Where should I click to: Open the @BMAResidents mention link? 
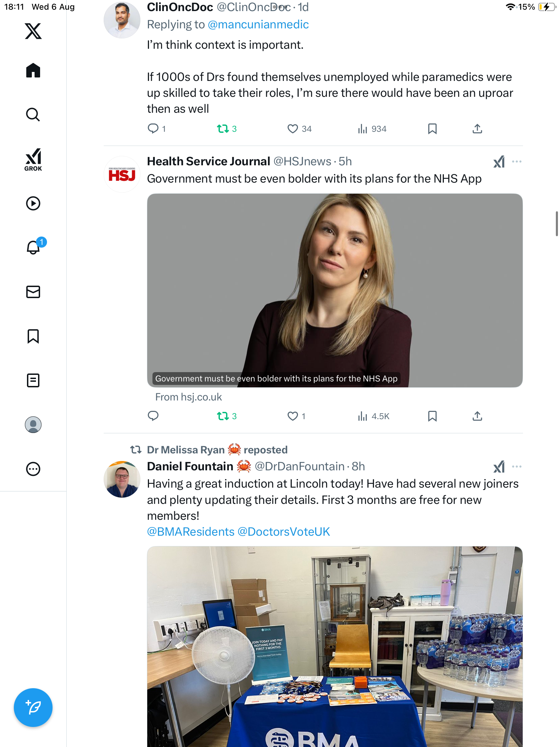(191, 532)
